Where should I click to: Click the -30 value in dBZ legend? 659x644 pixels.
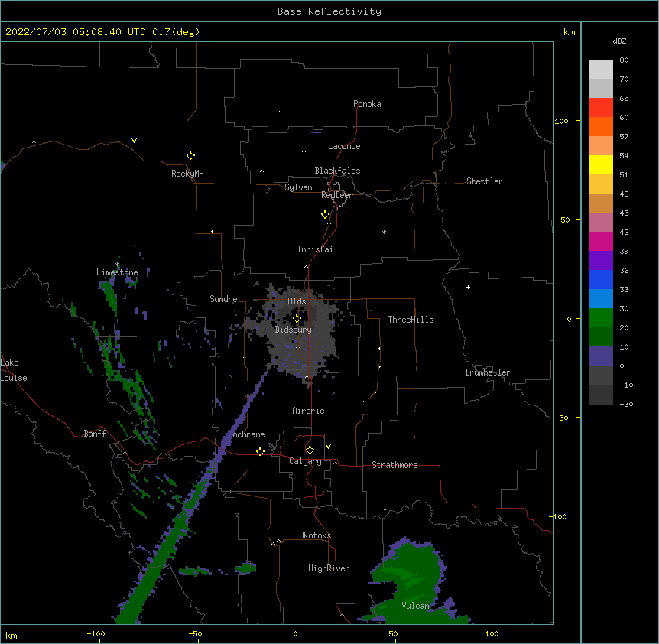tap(626, 404)
